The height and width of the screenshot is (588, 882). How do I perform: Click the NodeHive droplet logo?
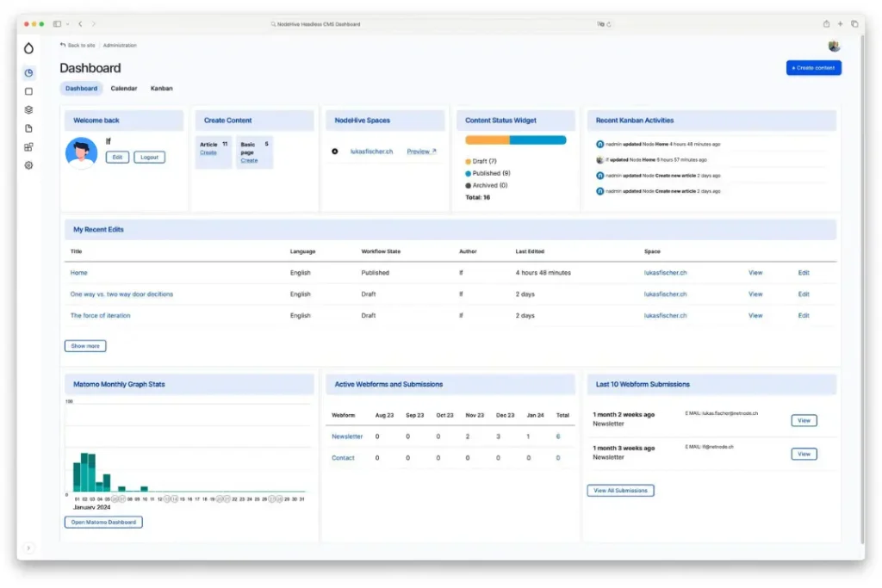(28, 48)
